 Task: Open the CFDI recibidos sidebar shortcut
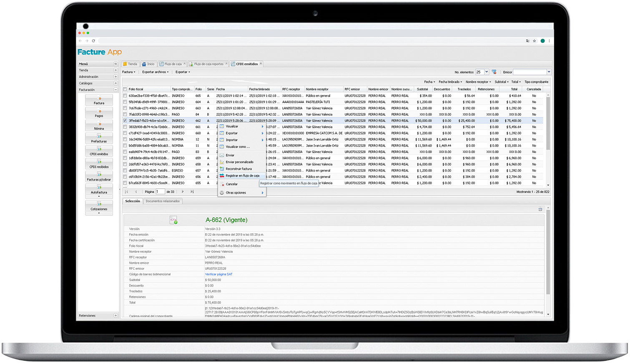(x=99, y=164)
